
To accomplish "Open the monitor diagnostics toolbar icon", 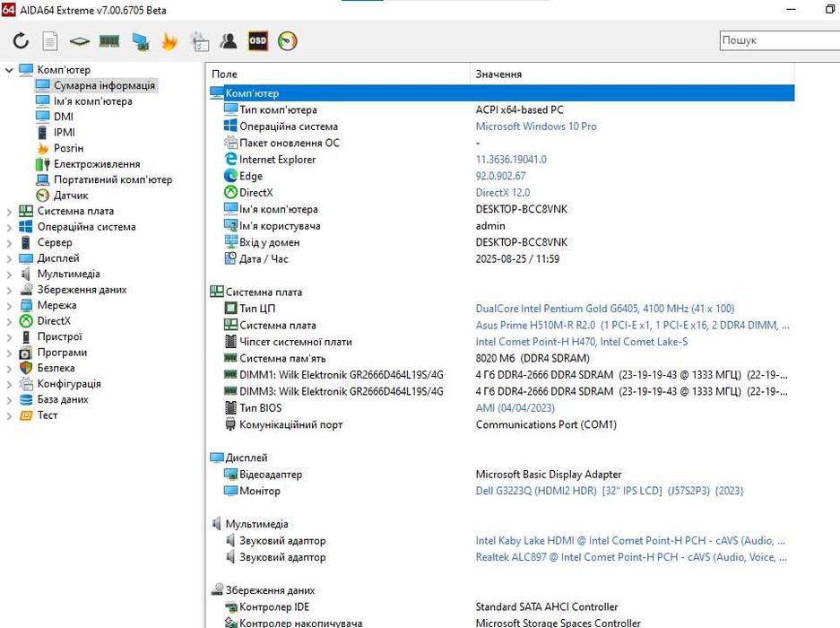I will pos(141,41).
